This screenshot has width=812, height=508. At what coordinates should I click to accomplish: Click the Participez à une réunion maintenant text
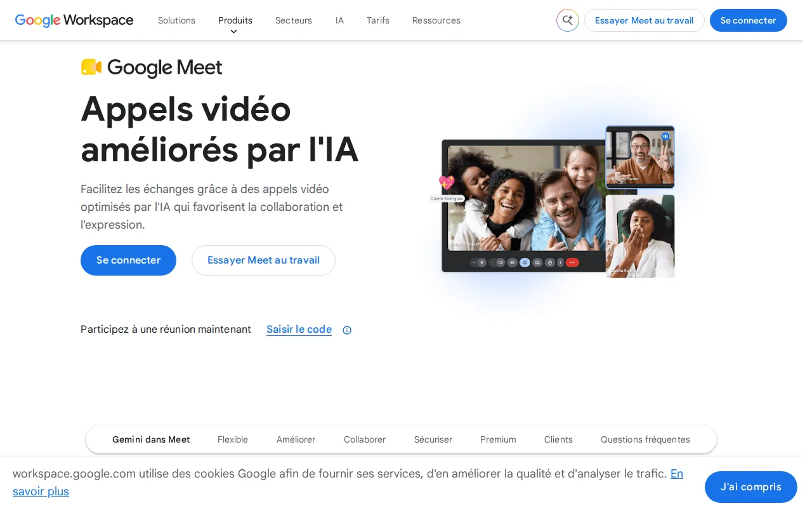(x=166, y=330)
